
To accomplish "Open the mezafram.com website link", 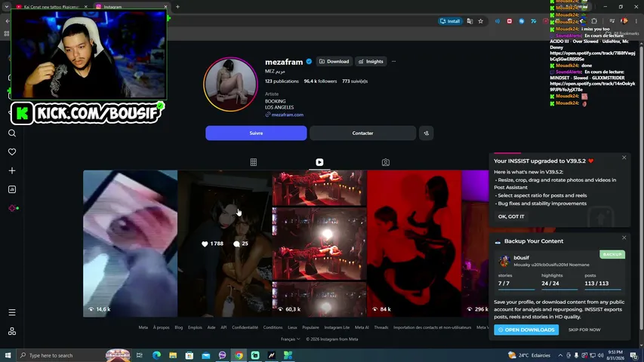I will 288,115.
